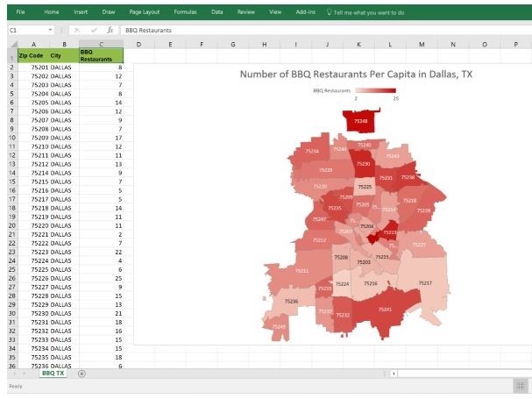The width and height of the screenshot is (532, 399).
Task: Click the previous sheet navigation arrow
Action: point(14,373)
